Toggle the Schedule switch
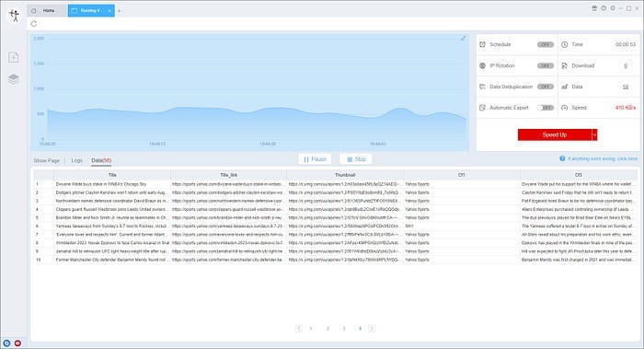Viewport: 644px width, 349px height. point(546,44)
